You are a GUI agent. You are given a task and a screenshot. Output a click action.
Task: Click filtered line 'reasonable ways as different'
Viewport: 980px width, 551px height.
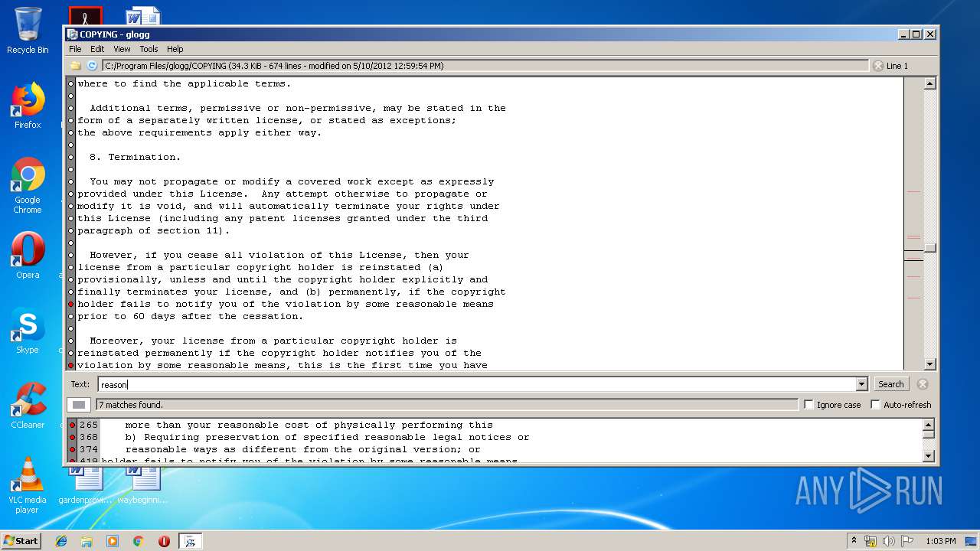[303, 449]
